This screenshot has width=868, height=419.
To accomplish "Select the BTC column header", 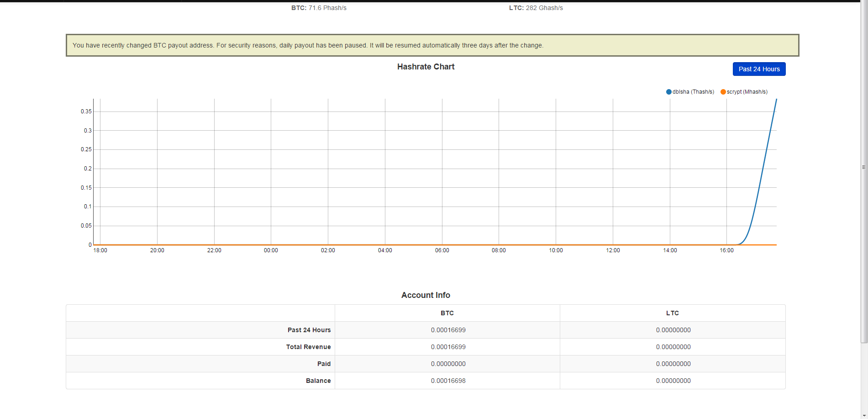I will [x=447, y=313].
